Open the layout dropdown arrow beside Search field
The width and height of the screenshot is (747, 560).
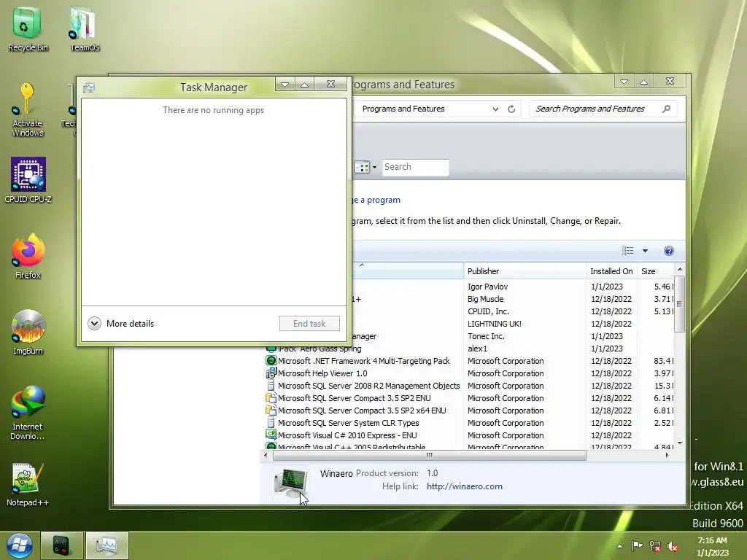click(x=374, y=167)
